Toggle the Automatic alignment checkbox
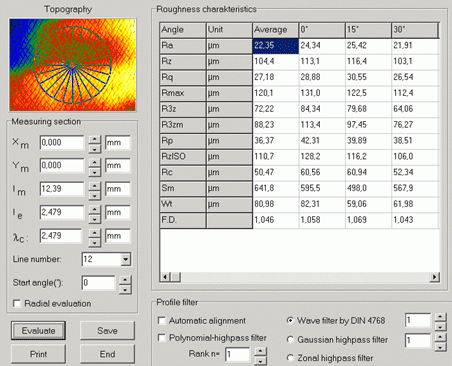This screenshot has width=452, height=366. coord(162,320)
